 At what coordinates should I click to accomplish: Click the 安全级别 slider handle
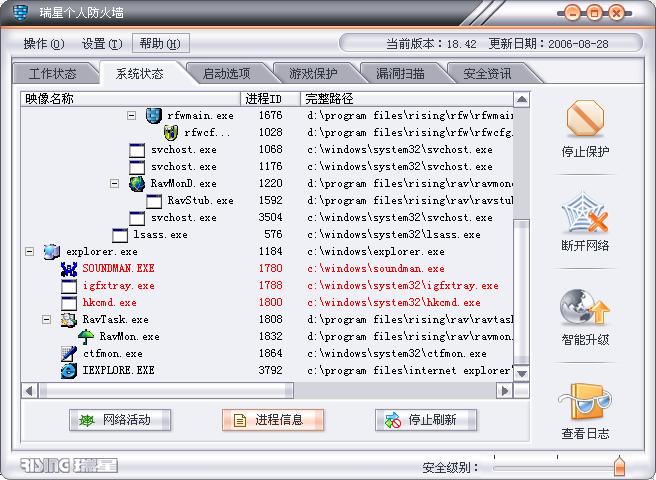(620, 466)
